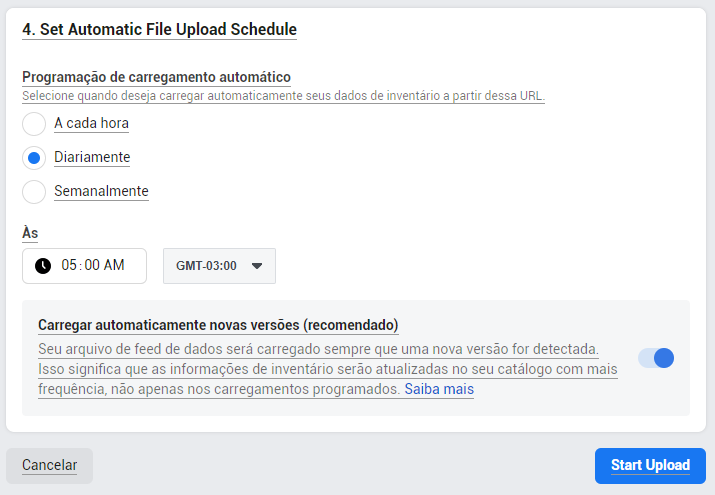Click the 'Semanalmente' label text
Image resolution: width=715 pixels, height=495 pixels.
tap(101, 191)
